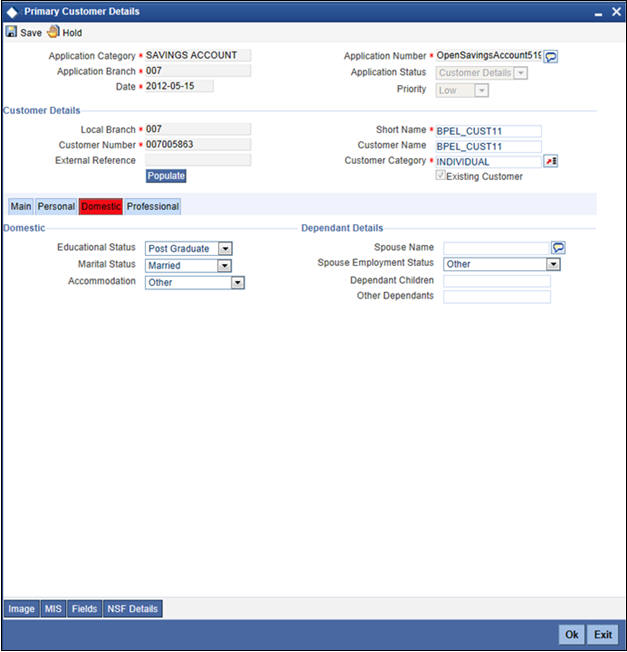Screen dimensions: 627x652
Task: Open Spouse Employment Status dropdown
Action: pos(553,264)
